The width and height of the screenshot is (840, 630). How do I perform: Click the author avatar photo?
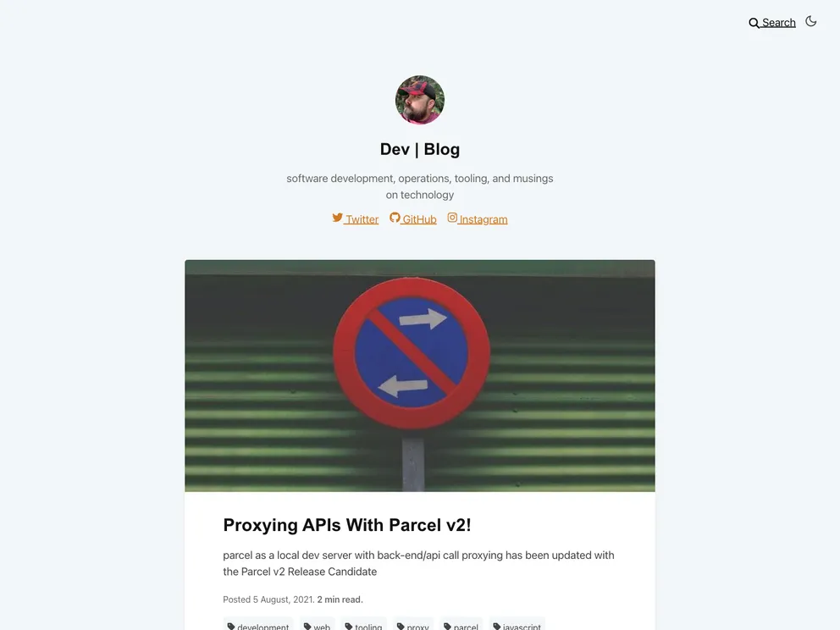point(420,100)
